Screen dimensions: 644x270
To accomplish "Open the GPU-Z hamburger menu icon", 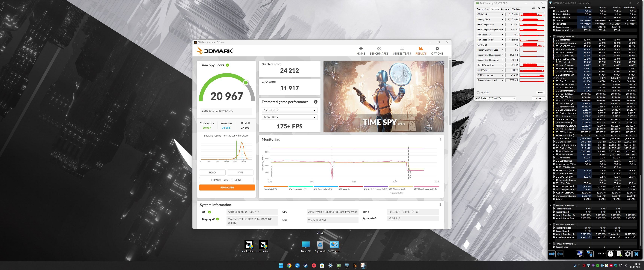I will pyautogui.click(x=543, y=8).
